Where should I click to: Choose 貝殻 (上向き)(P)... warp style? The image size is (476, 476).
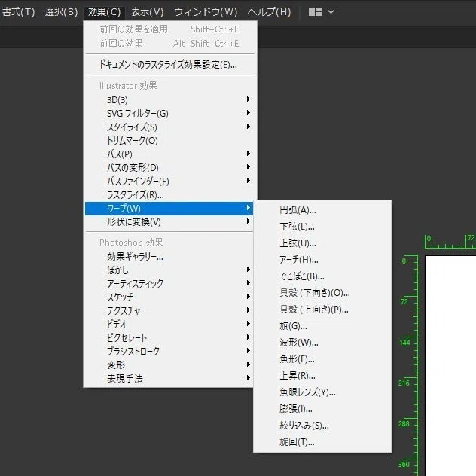click(x=322, y=310)
